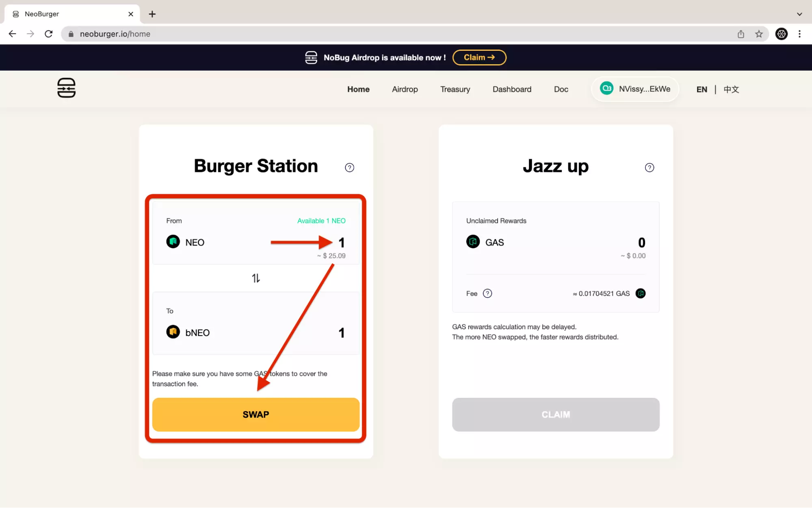Click the grey CLAIM button
This screenshot has height=508, width=812.
556,415
